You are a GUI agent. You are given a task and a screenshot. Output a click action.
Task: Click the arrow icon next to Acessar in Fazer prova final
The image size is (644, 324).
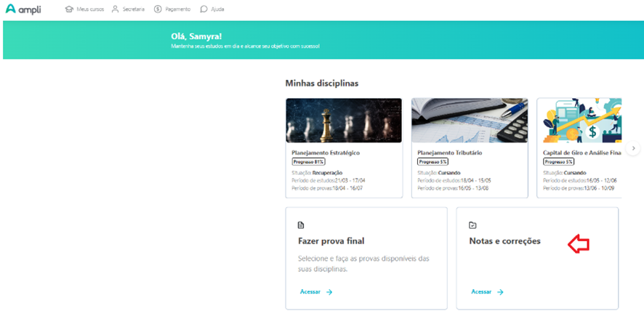click(x=329, y=292)
